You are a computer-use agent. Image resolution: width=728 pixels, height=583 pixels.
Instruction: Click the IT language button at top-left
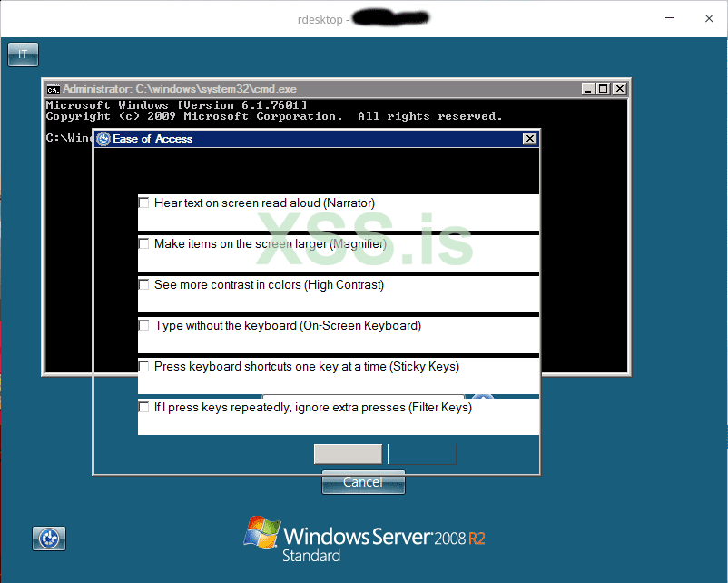tap(23, 54)
